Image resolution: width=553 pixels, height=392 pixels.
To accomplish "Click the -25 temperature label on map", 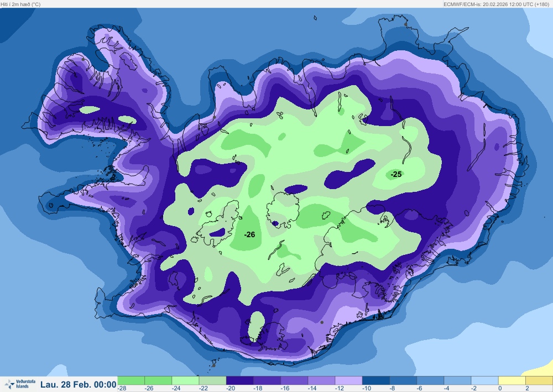I will pyautogui.click(x=396, y=174).
